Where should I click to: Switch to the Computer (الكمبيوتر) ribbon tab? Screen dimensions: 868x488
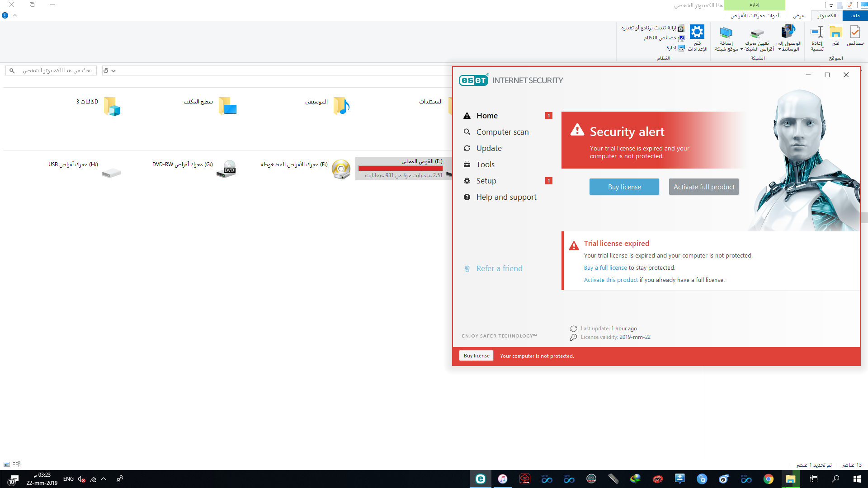[x=826, y=15]
